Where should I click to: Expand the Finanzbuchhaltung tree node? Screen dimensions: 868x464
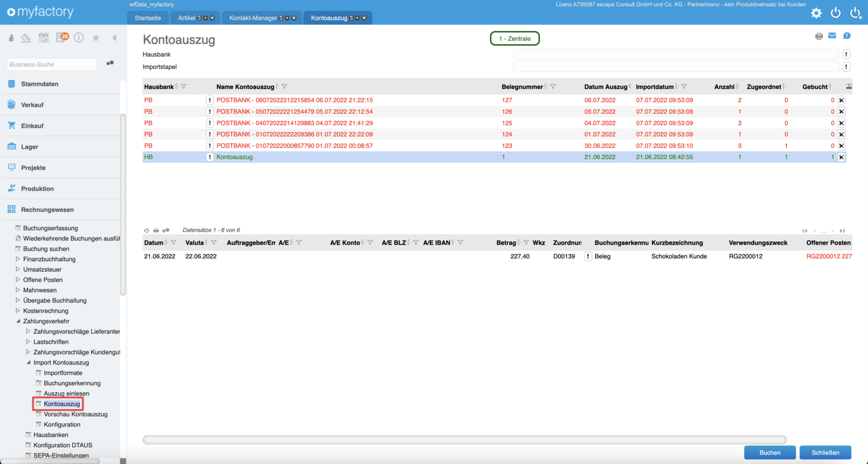[18, 259]
